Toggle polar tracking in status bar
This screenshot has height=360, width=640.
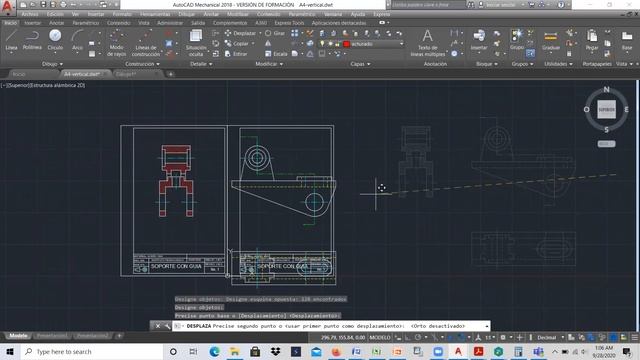coord(418,338)
